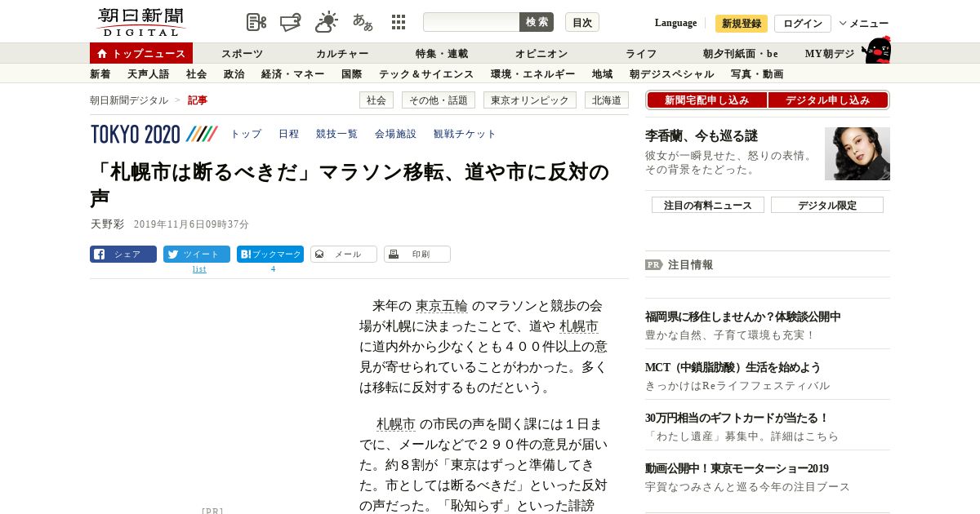Open Tokyo 2020 競技一覧 link
The width and height of the screenshot is (980, 514).
pos(337,134)
